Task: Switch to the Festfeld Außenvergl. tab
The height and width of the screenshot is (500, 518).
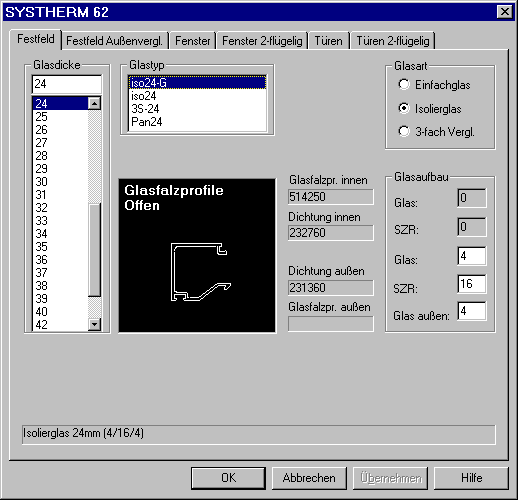Action: (114, 41)
